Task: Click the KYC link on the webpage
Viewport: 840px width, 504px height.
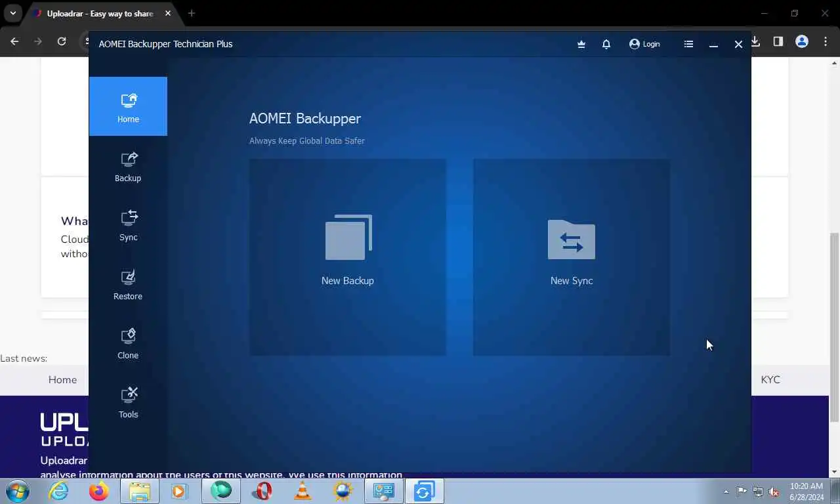Action: click(770, 380)
